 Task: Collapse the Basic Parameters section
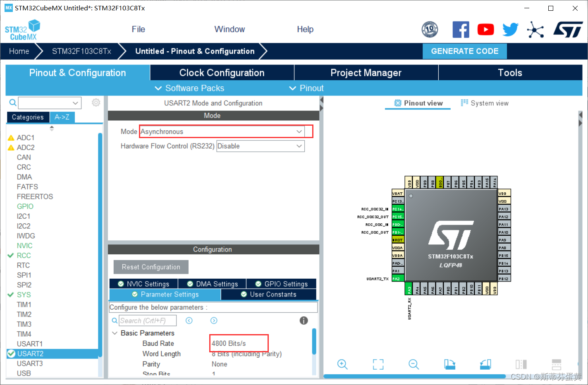pos(115,333)
